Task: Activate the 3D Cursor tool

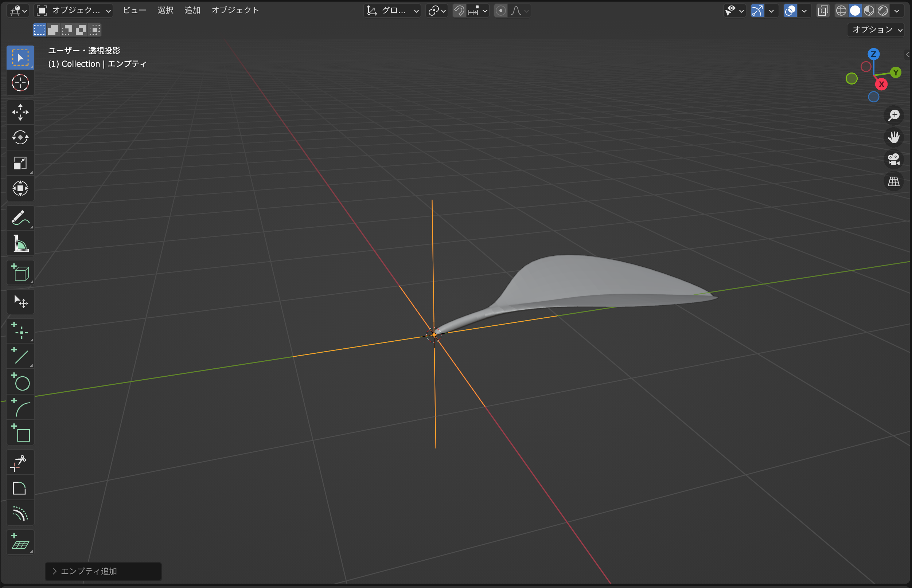Action: pos(20,83)
